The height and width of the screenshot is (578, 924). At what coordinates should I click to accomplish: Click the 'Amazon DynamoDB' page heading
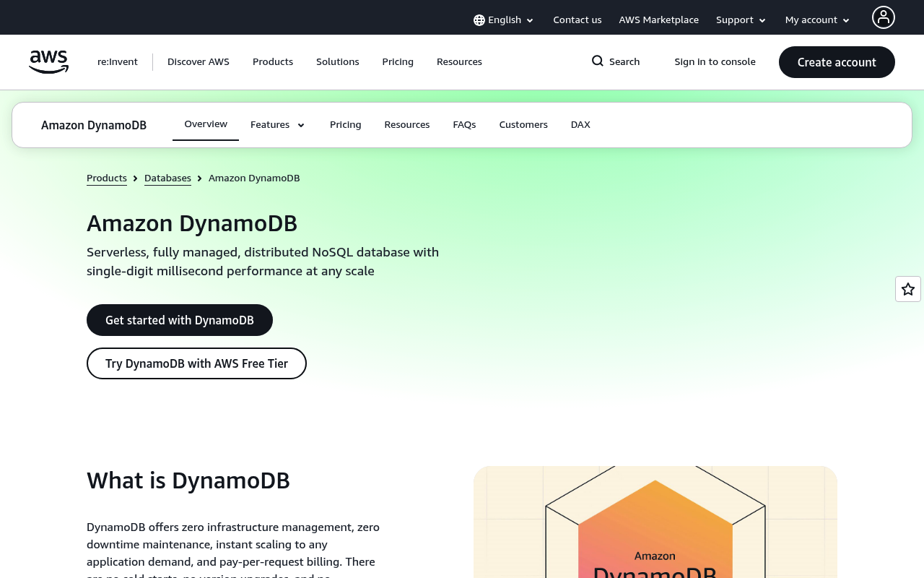[192, 223]
